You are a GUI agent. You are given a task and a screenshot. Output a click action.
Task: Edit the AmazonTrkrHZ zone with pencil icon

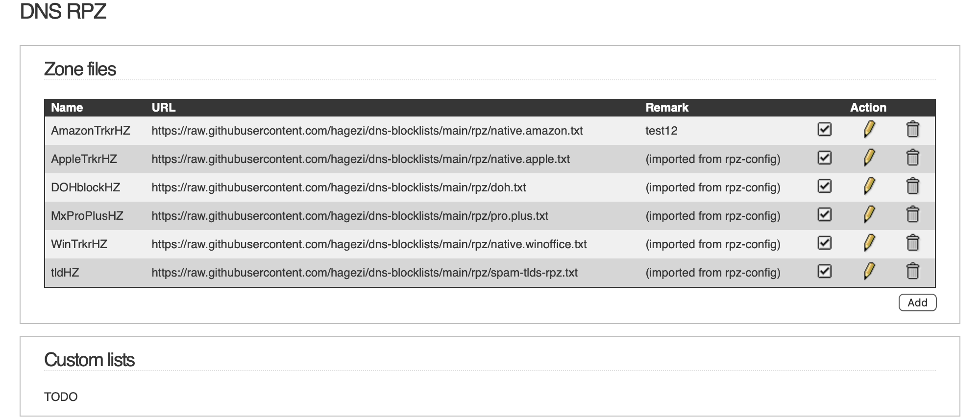pyautogui.click(x=869, y=130)
